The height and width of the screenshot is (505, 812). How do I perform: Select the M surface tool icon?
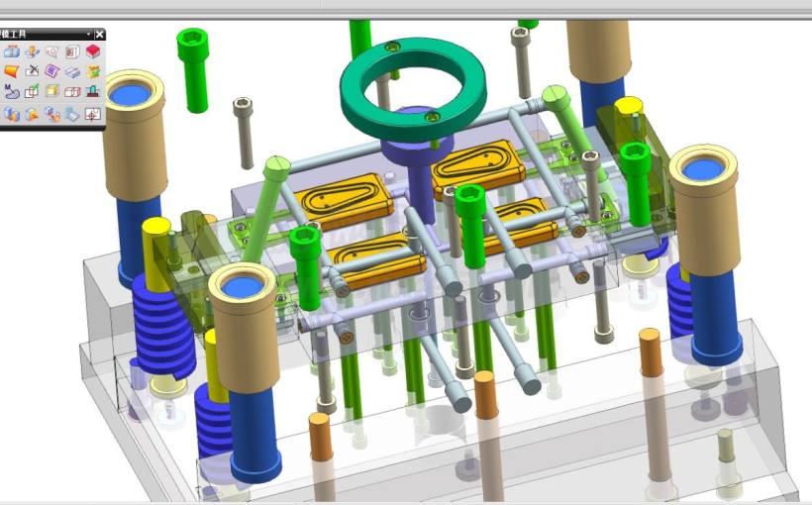click(12, 92)
